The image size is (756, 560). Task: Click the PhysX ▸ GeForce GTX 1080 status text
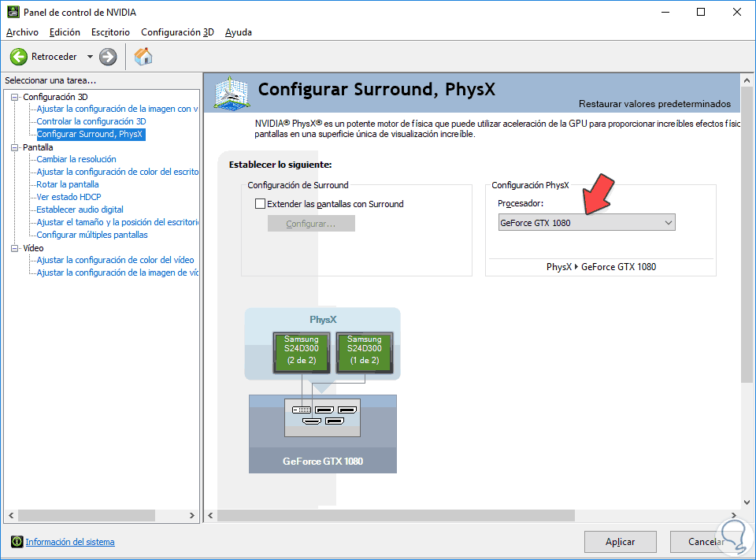(601, 267)
